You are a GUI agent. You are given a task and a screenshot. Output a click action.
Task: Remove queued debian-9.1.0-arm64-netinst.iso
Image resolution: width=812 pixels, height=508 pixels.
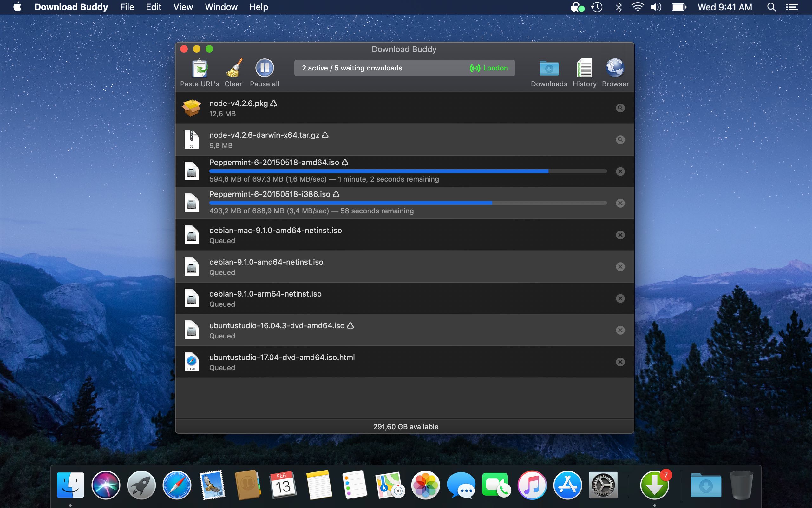coord(620,298)
